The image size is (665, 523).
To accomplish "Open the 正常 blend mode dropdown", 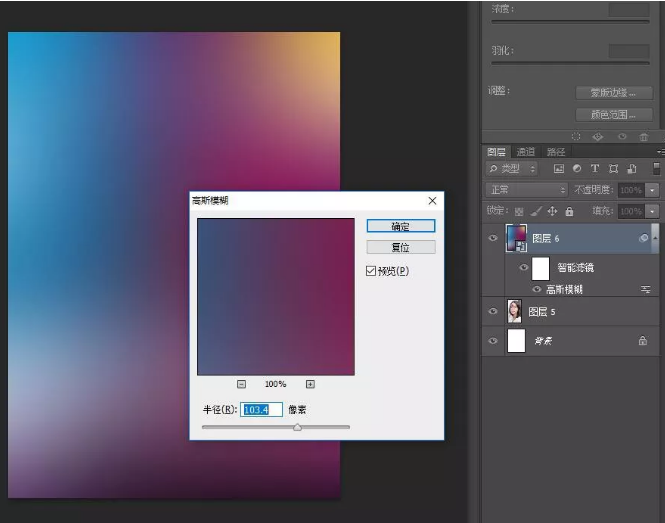I will point(526,190).
